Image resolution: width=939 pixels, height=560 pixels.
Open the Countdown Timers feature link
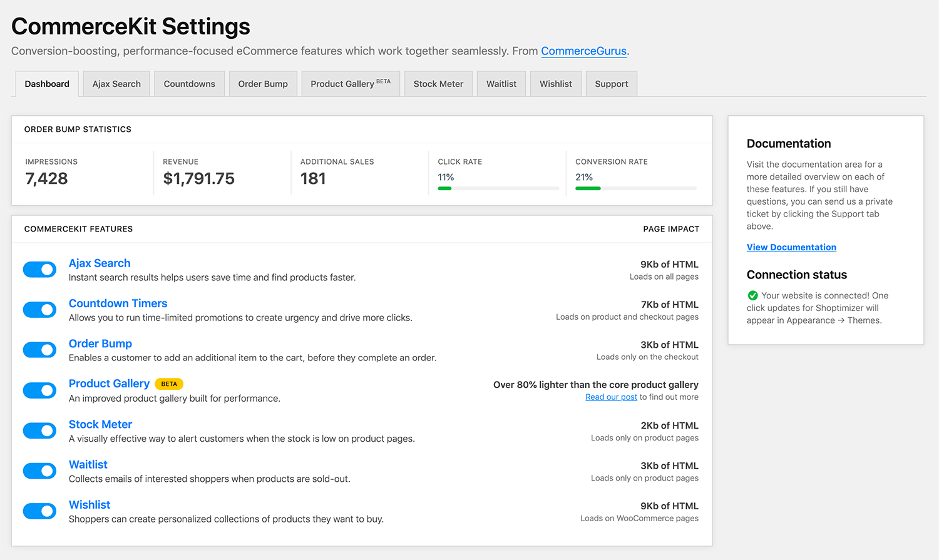pos(118,303)
